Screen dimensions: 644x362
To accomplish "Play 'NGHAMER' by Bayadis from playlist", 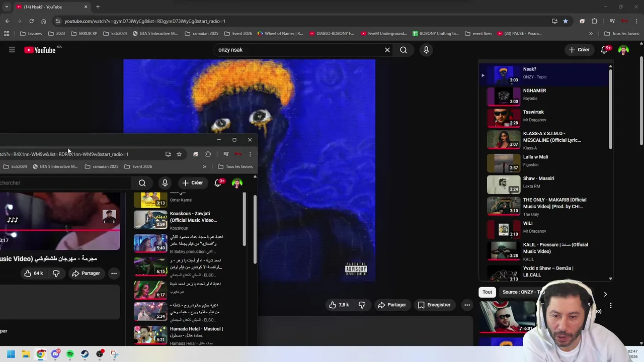I will pyautogui.click(x=545, y=97).
